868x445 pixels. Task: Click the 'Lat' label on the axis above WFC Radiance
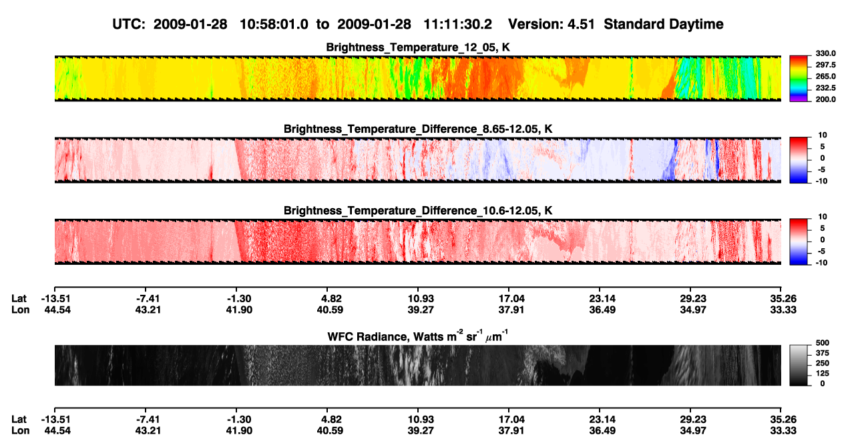[x=19, y=298]
